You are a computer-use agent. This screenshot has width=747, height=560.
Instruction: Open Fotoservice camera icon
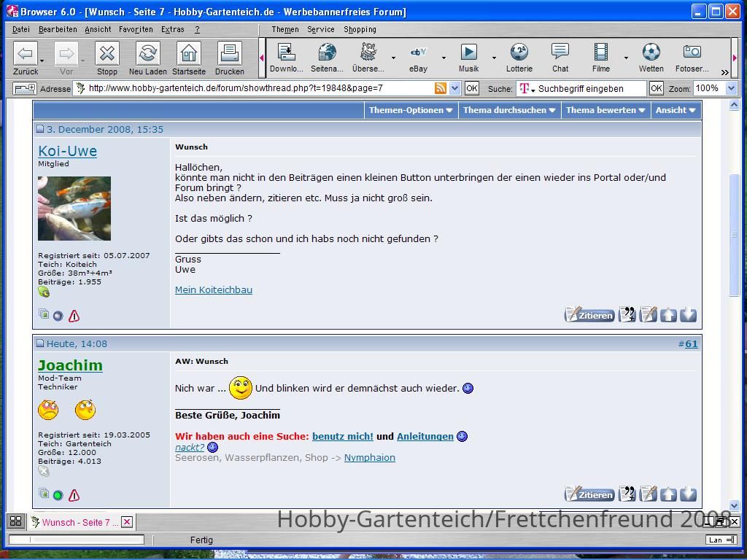coord(692,52)
